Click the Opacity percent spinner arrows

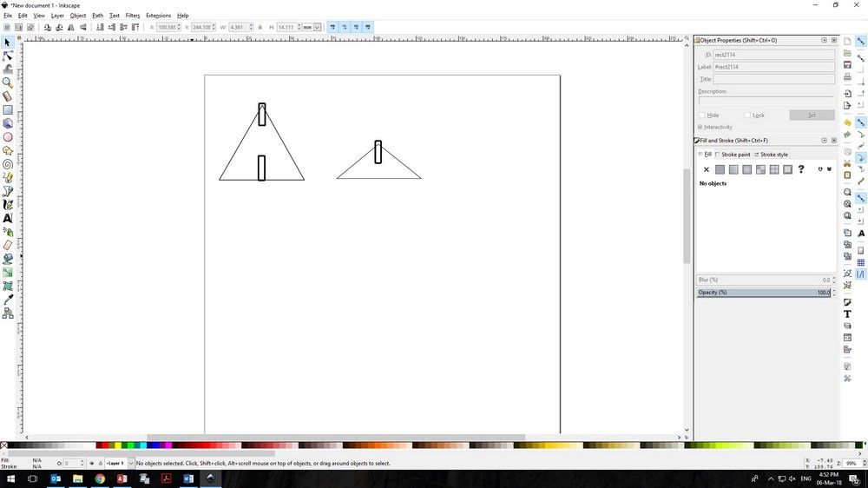click(x=834, y=293)
